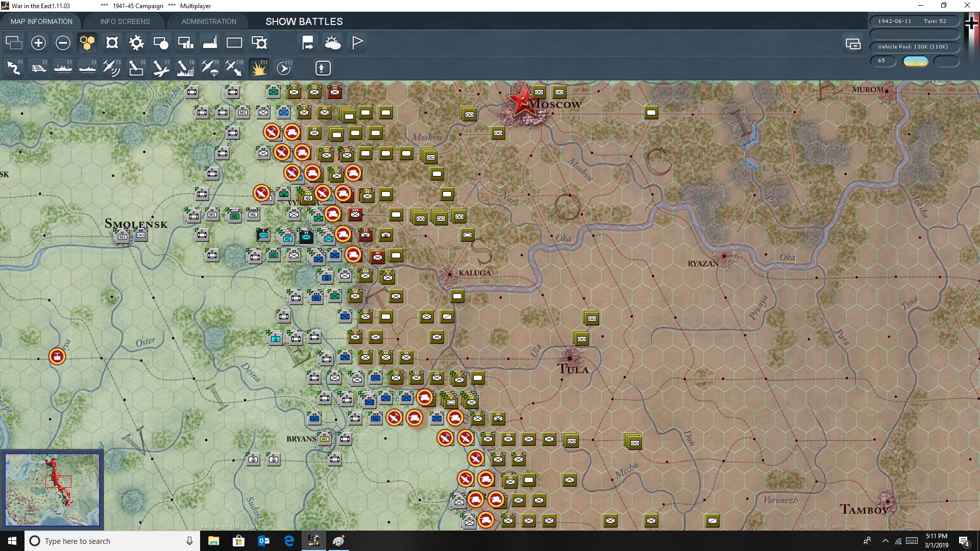
Task: Click the flag with arrow icon
Action: [308, 43]
